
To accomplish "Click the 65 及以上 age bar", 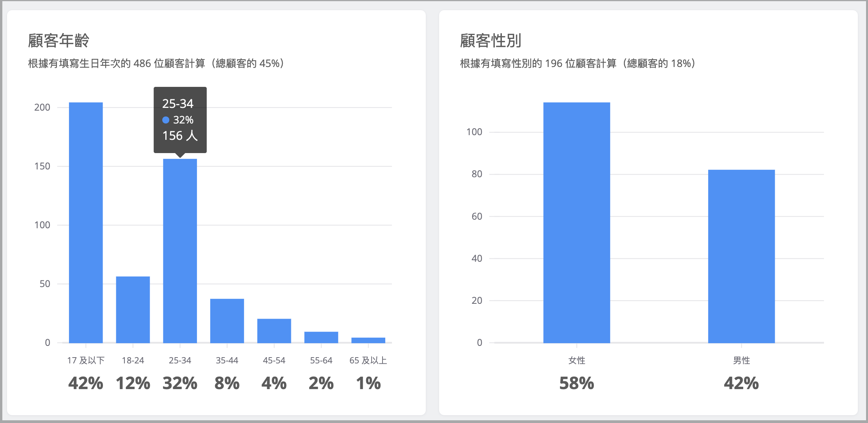I will pos(368,340).
